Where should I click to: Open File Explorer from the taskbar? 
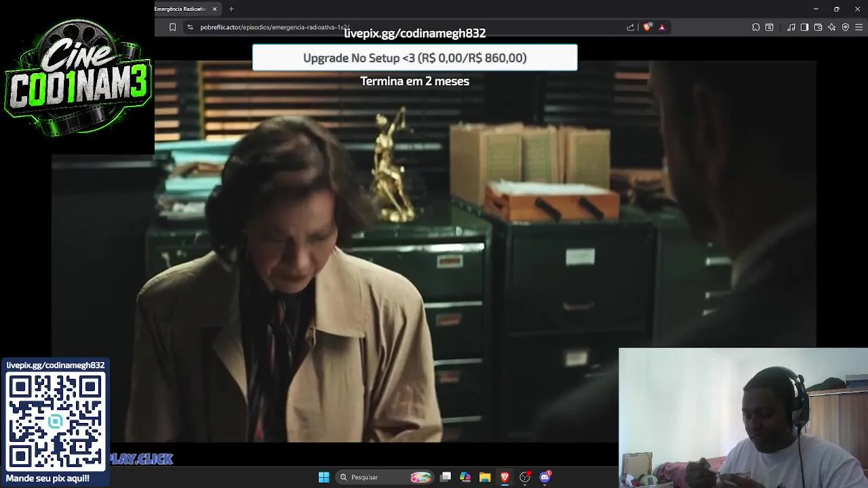485,477
